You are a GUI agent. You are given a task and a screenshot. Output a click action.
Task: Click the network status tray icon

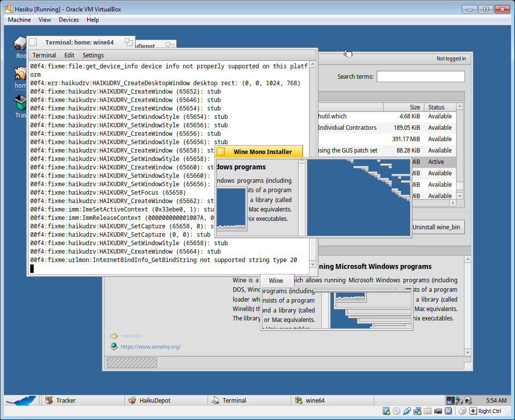[x=459, y=400]
